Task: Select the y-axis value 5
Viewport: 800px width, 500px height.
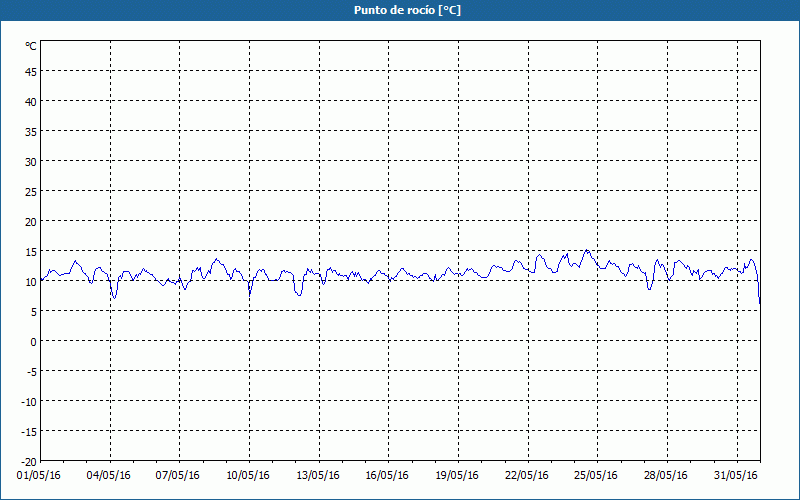Action: tap(34, 312)
